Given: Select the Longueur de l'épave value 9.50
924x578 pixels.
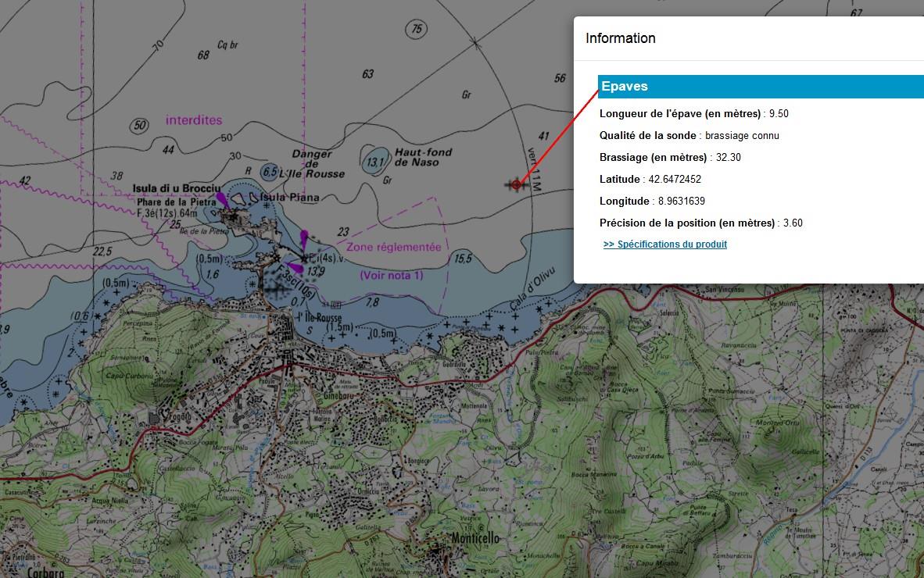Looking at the screenshot, I should [779, 113].
